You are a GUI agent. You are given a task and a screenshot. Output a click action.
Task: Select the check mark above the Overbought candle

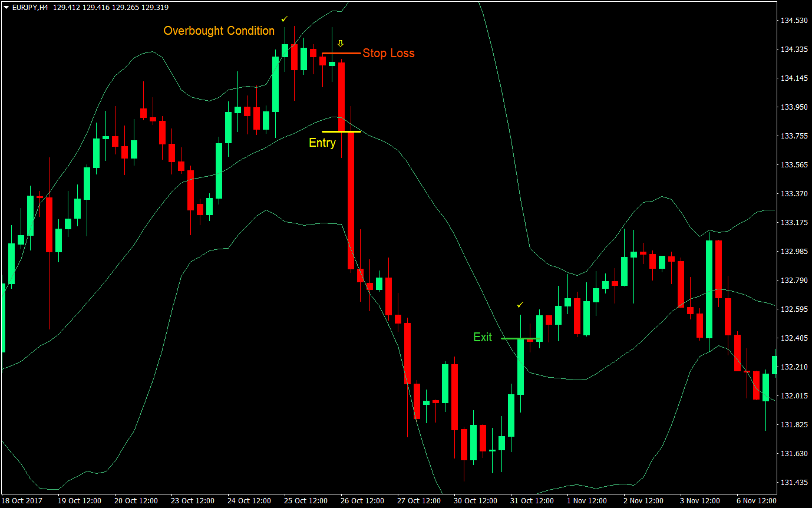(x=285, y=19)
